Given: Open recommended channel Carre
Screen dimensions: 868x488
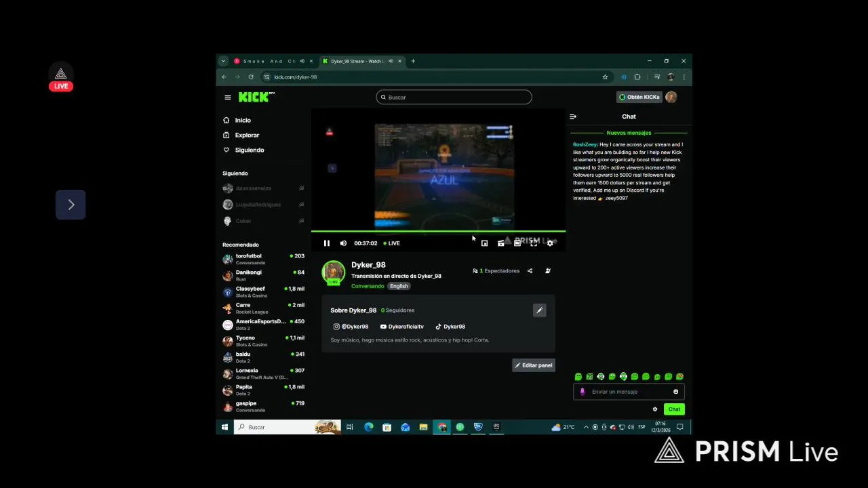Looking at the screenshot, I should [x=263, y=308].
